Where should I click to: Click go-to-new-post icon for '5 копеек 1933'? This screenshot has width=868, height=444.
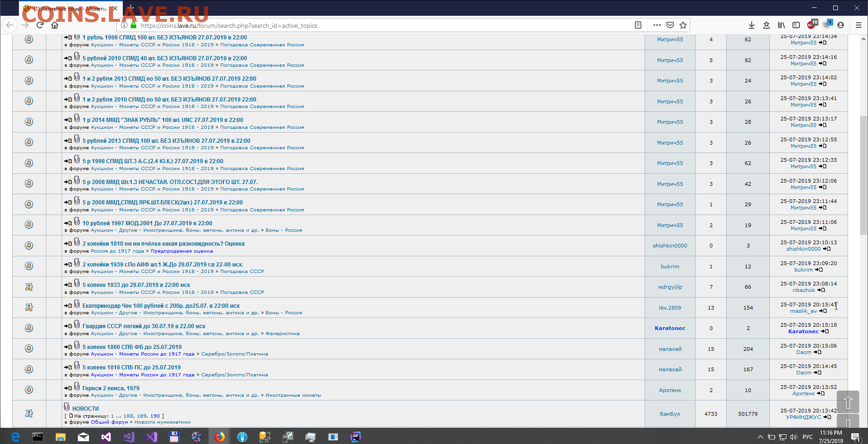pyautogui.click(x=68, y=285)
